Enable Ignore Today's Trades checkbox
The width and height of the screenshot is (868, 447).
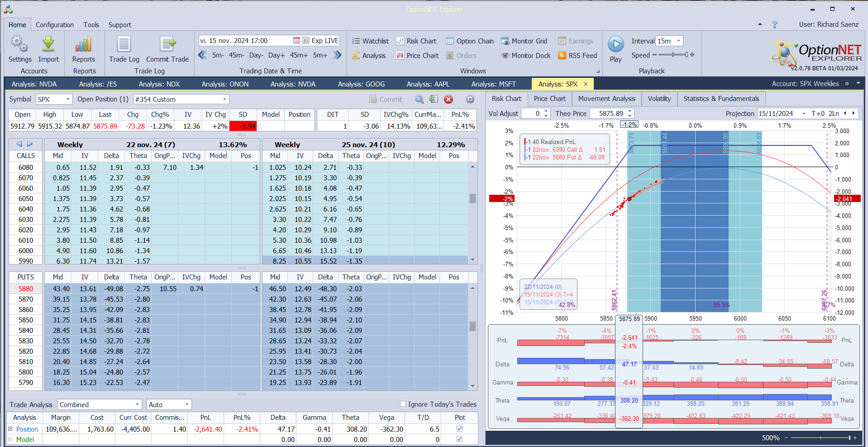403,404
